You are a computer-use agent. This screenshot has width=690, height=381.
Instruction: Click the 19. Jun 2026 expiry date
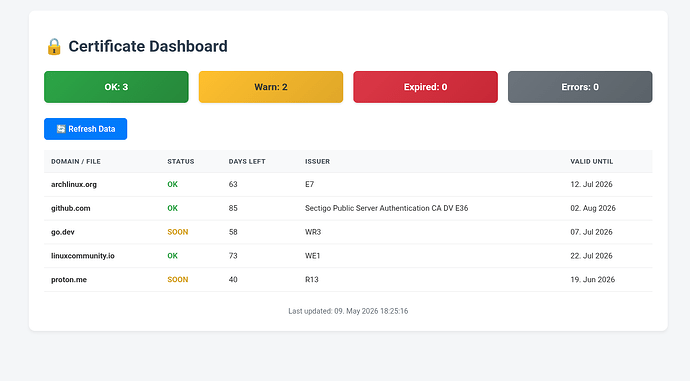click(x=592, y=279)
